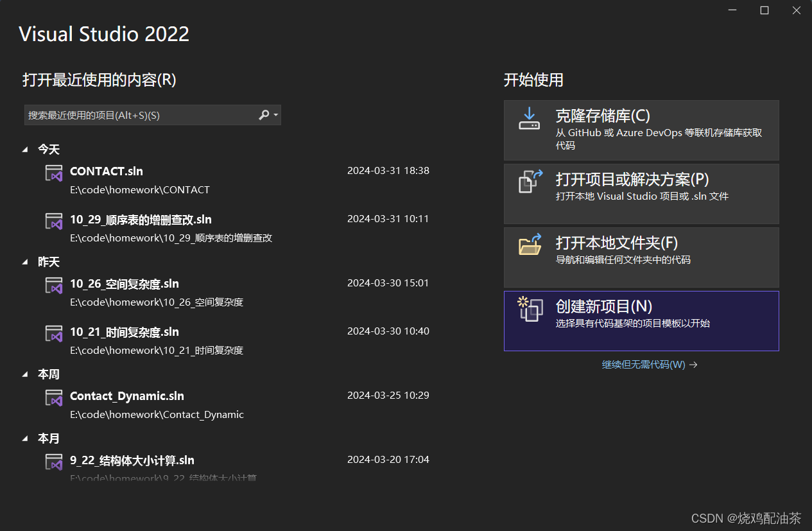Click timestamp 2024-03-31 18:38
This screenshot has height=531, width=812.
pos(388,171)
